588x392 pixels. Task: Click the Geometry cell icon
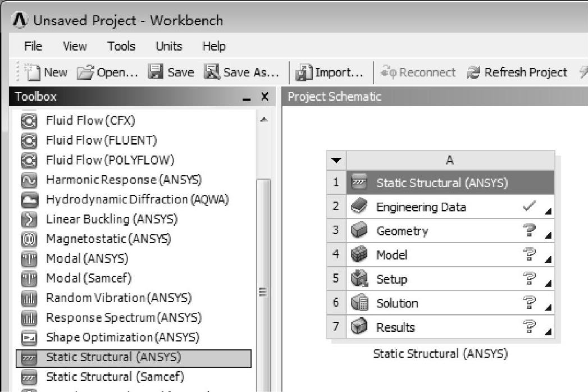[x=359, y=231]
